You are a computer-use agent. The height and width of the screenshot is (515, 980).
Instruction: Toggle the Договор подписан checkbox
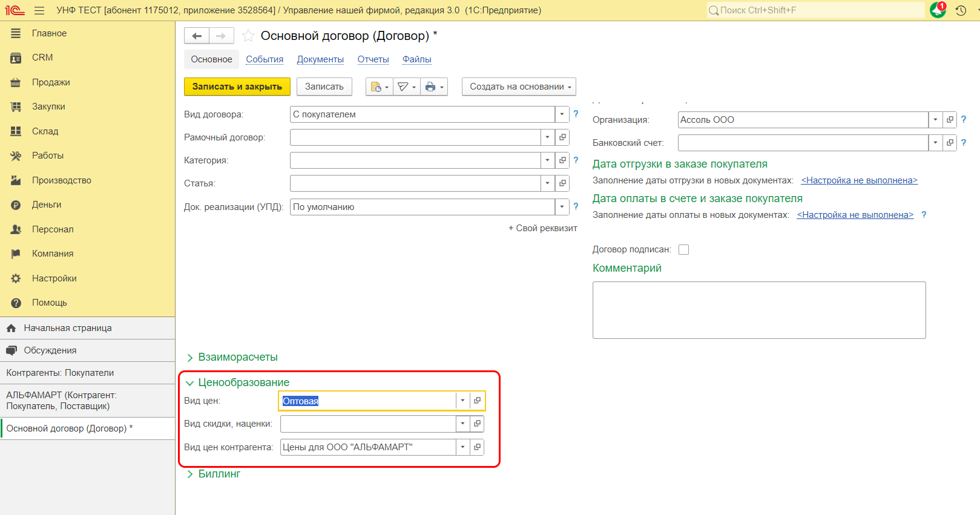pyautogui.click(x=684, y=249)
